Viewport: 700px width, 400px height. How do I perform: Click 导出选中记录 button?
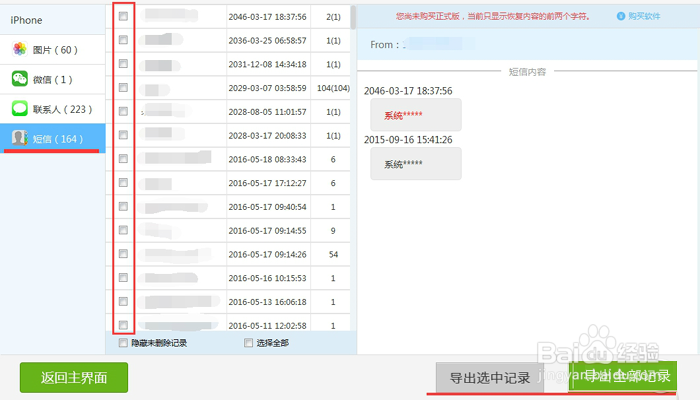pos(490,378)
